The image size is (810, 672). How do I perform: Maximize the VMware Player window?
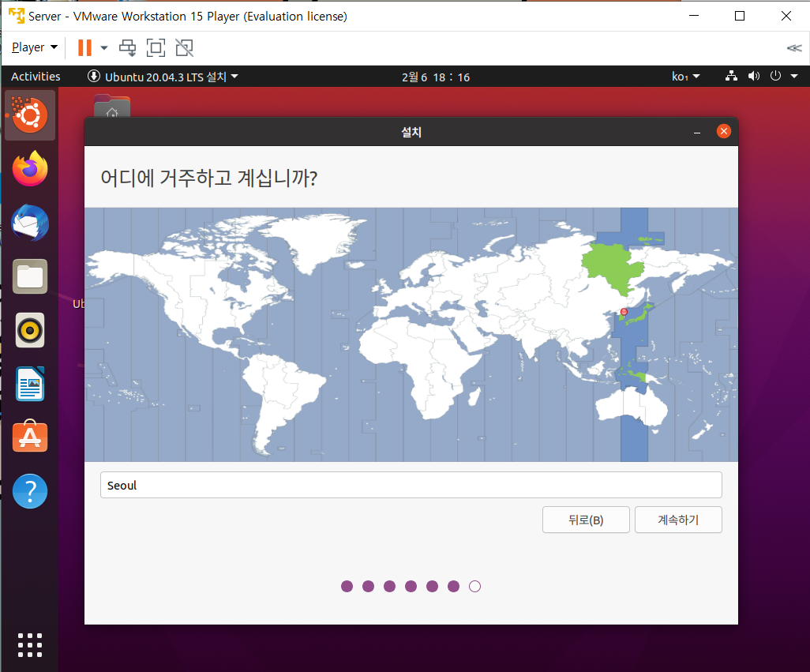(740, 16)
